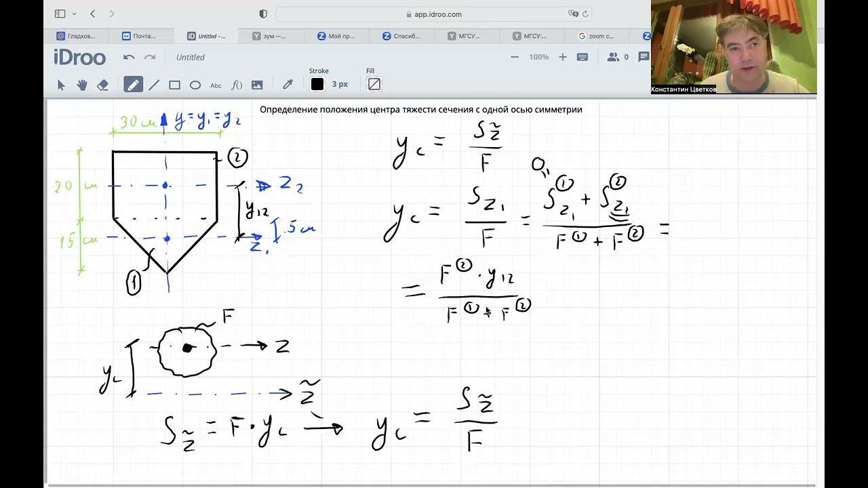Click the participant count 0
Viewport: 868px width, 488px height.
(626, 57)
